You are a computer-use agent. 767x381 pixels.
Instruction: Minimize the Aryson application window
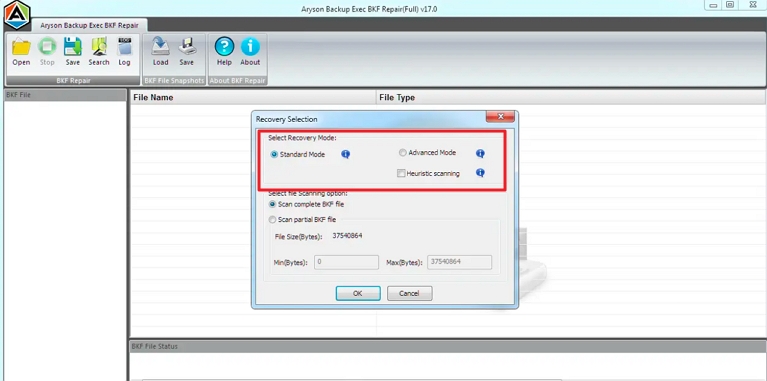(713, 5)
